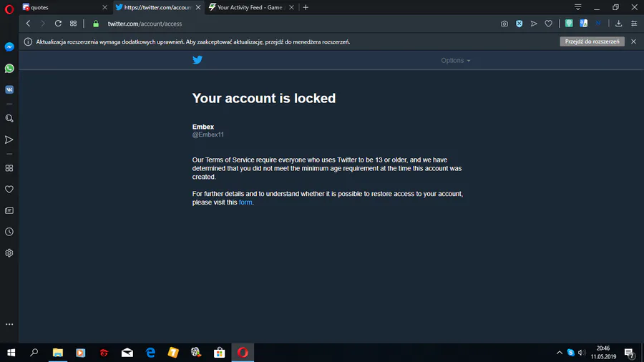The height and width of the screenshot is (362, 644).
Task: Open the Easy Setup panel
Action: click(x=634, y=24)
